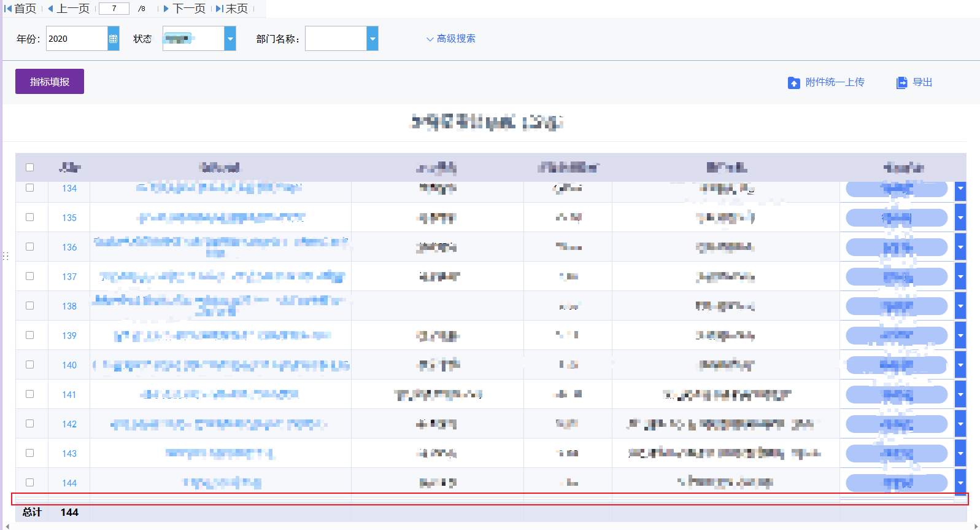
Task: Check the checkbox for row 135
Action: point(29,217)
